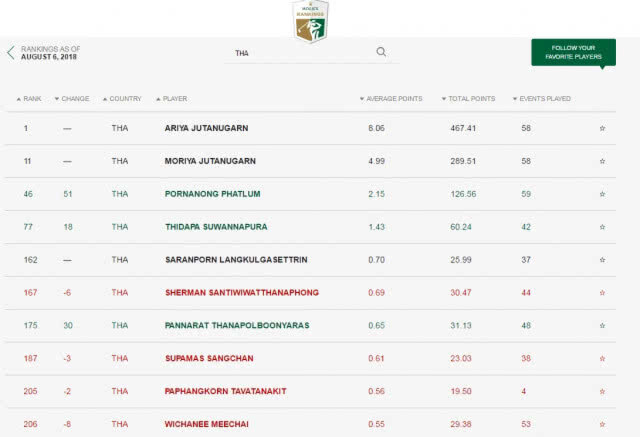Click change value 51

point(68,194)
